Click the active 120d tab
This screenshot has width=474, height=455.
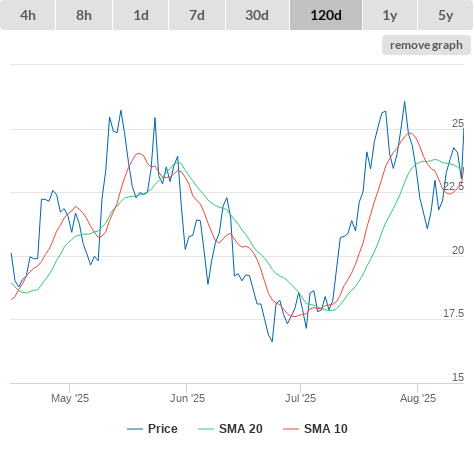click(326, 15)
